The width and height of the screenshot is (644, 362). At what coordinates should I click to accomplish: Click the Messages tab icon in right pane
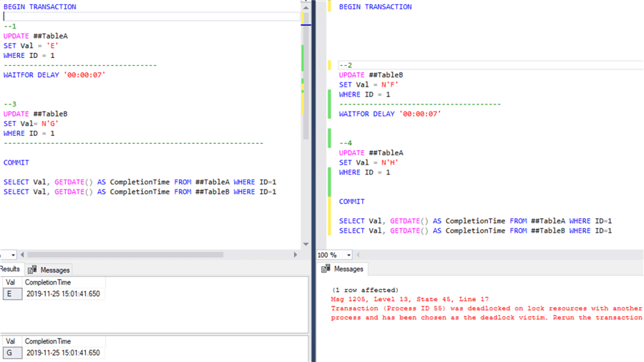[326, 269]
